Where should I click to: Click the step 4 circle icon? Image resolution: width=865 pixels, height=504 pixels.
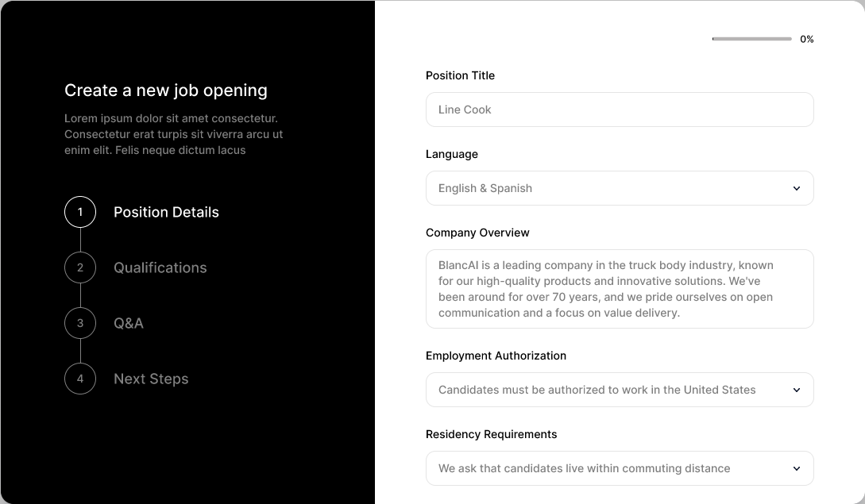point(80,379)
